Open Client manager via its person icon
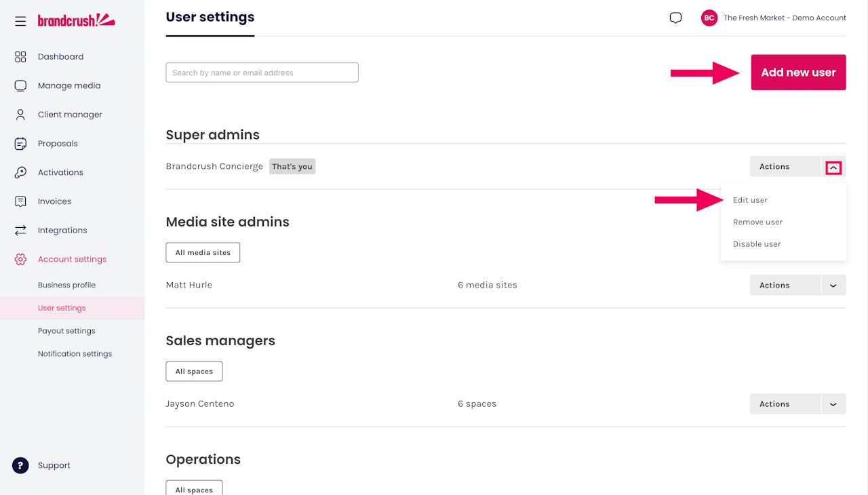Image resolution: width=868 pixels, height=495 pixels. [x=20, y=115]
